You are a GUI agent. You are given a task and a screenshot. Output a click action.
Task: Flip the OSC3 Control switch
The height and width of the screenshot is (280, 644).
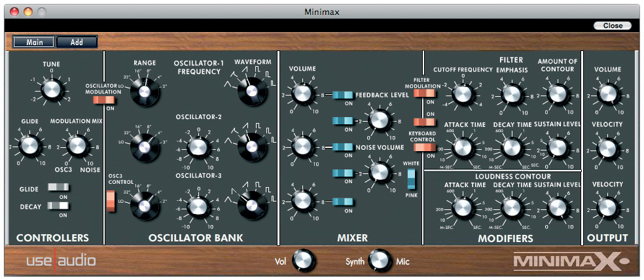pos(111,201)
